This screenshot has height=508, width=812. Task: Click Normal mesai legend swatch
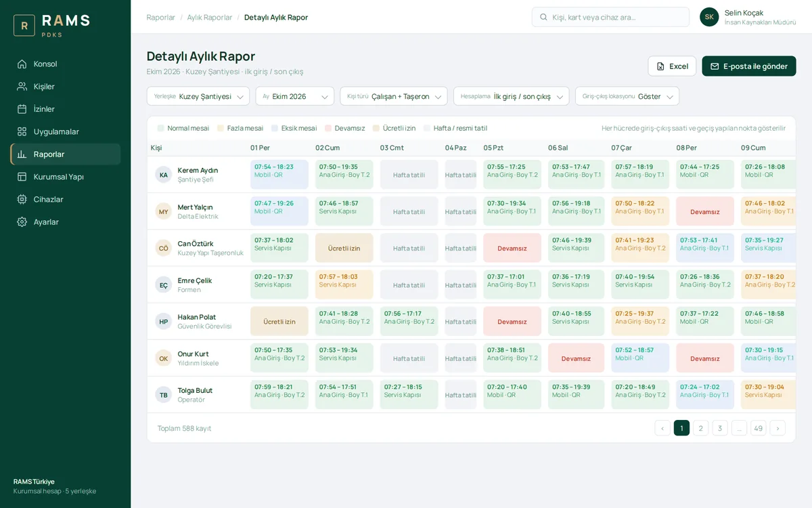pyautogui.click(x=160, y=128)
